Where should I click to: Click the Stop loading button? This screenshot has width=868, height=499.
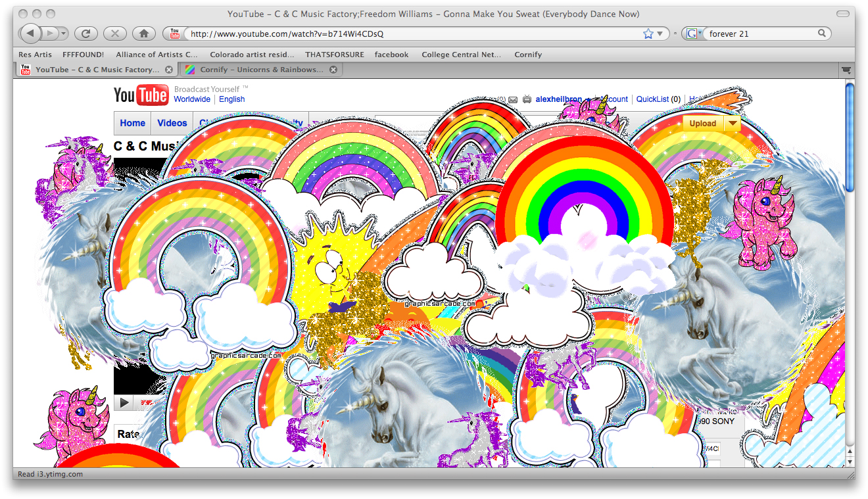[115, 34]
